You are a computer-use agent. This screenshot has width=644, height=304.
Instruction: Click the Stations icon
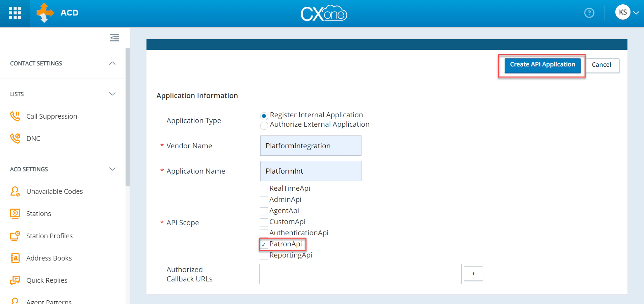point(15,214)
